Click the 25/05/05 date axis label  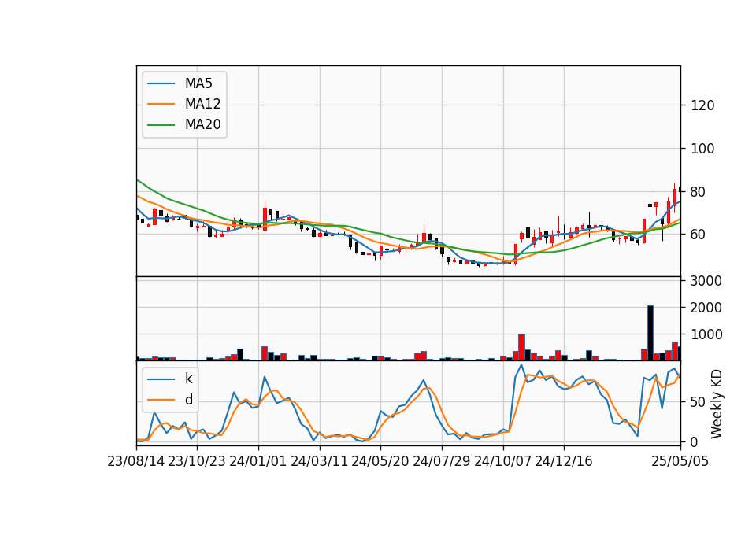(680, 461)
